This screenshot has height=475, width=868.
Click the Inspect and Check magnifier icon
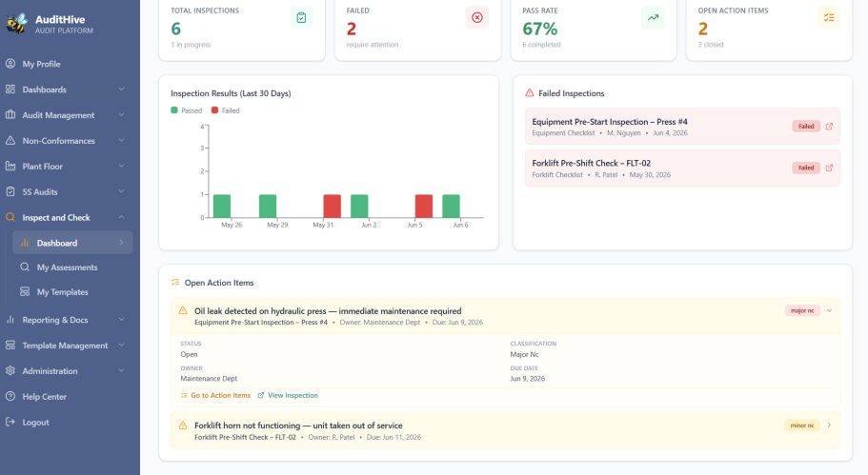pyautogui.click(x=10, y=217)
